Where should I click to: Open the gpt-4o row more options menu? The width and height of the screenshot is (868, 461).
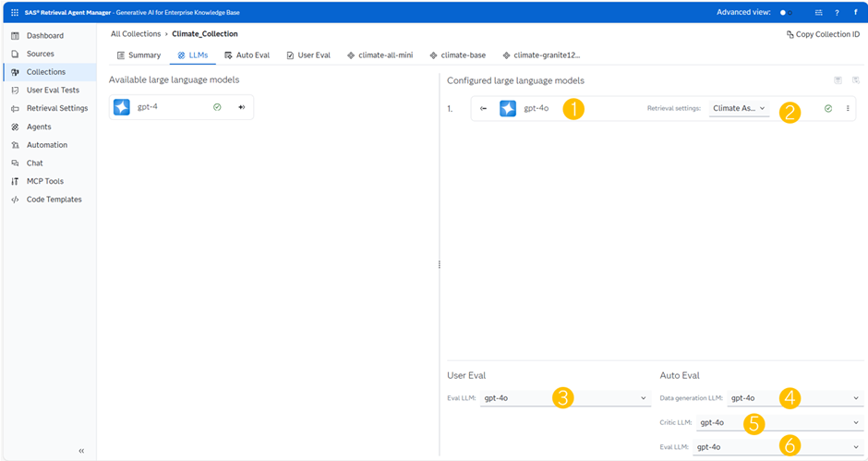pyautogui.click(x=848, y=109)
